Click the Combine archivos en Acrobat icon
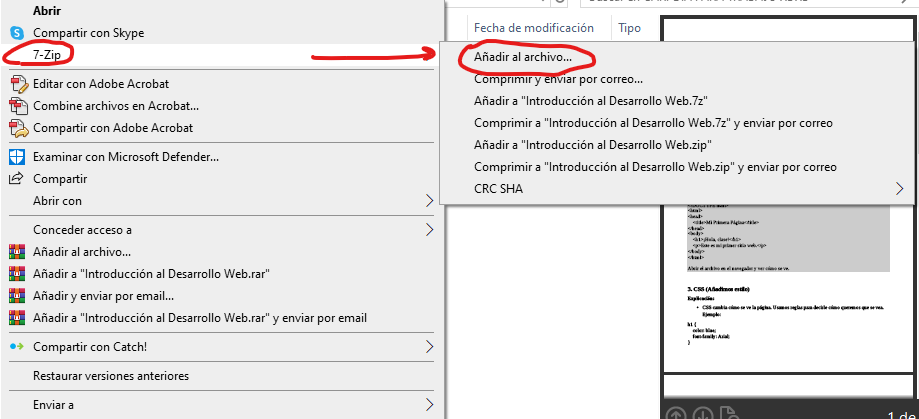This screenshot has width=919, height=419. 16,106
